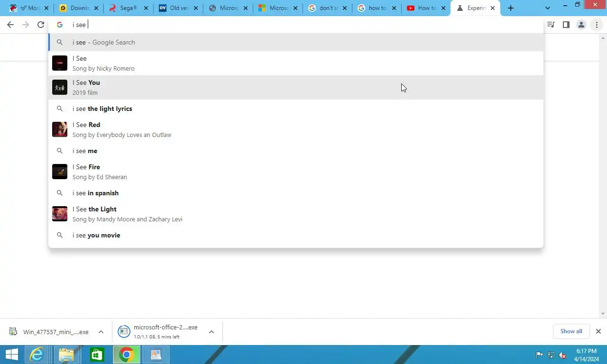The image size is (607, 364).
Task: Launch Internet Explorer from taskbar
Action: (x=37, y=355)
